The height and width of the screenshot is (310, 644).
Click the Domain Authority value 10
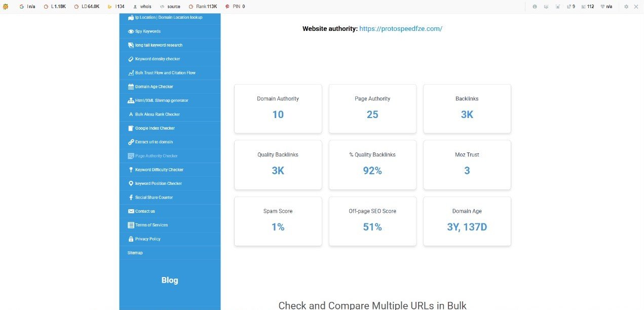(x=278, y=114)
